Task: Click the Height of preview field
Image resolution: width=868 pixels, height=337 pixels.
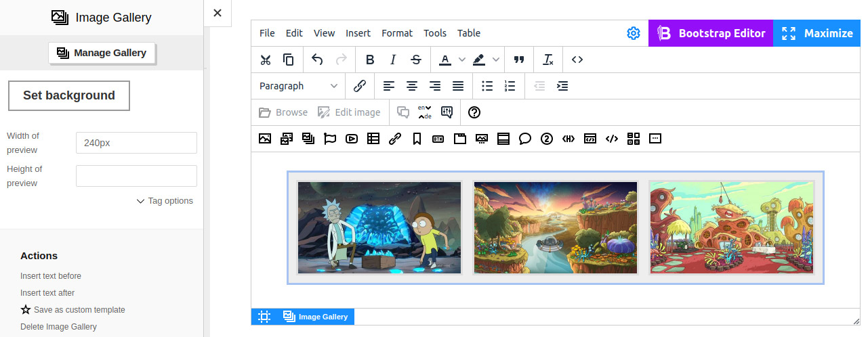Action: pyautogui.click(x=136, y=176)
